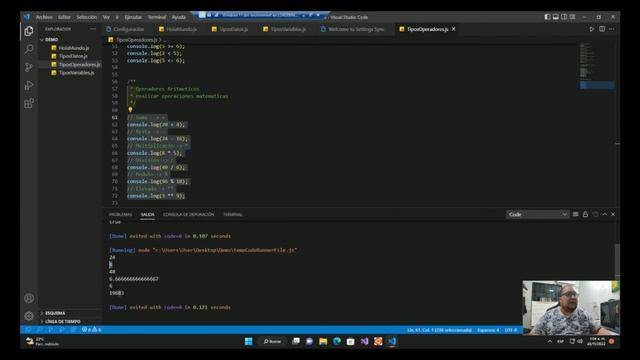Click the taskbar Buscar search box
The image size is (640, 360).
[272, 341]
